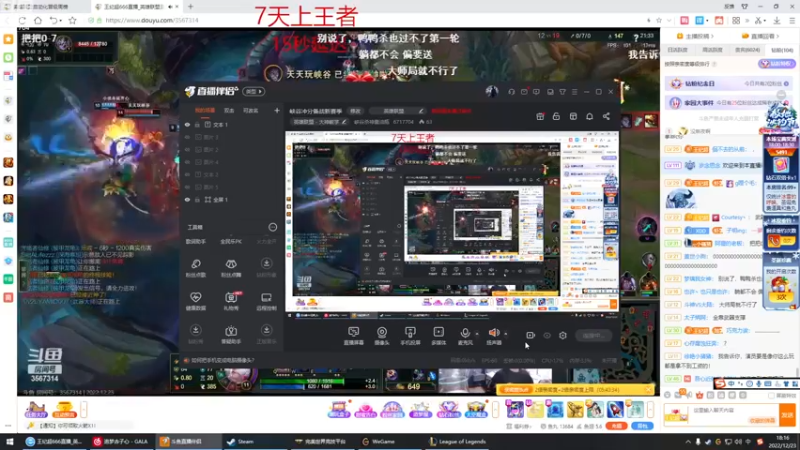Open 粉丝点舞 fan dance request tool
This screenshot has height=450, width=800.
[231, 267]
